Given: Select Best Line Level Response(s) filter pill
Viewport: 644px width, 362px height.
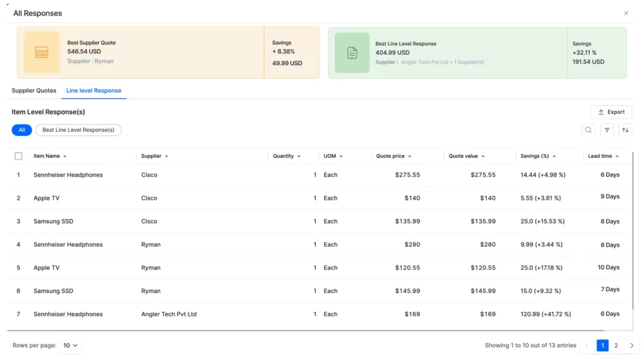Looking at the screenshot, I should pos(78,130).
